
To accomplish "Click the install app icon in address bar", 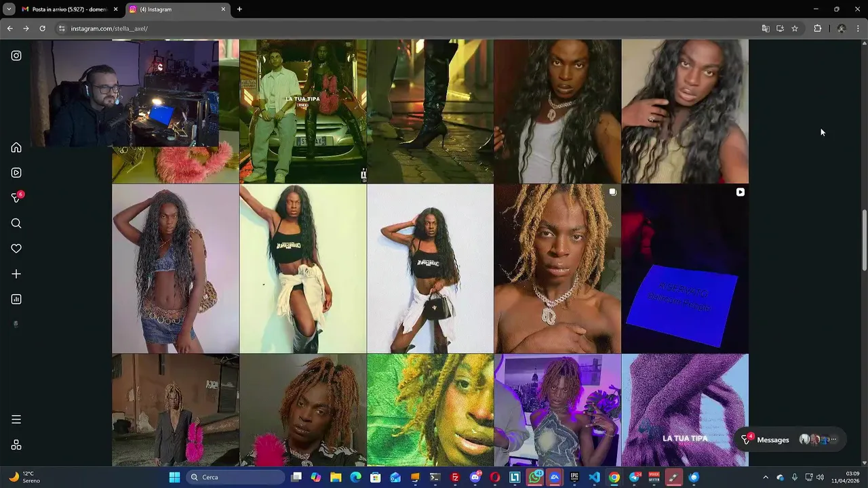I will click(781, 28).
